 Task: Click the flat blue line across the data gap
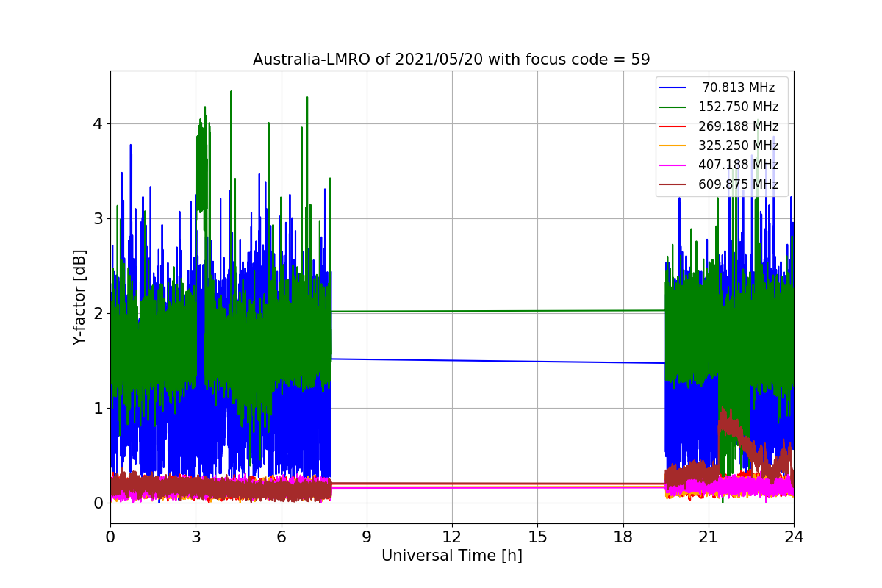498,361
